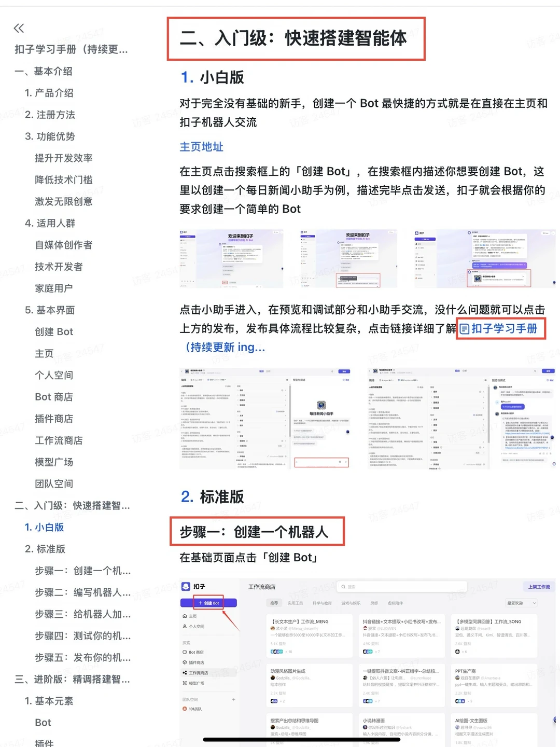Open 1. 产品介绍 in outline
The height and width of the screenshot is (747, 560).
click(x=49, y=93)
